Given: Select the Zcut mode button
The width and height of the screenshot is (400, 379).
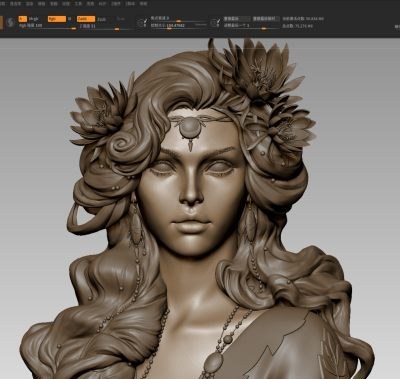Looking at the screenshot, I should tap(121, 19).
